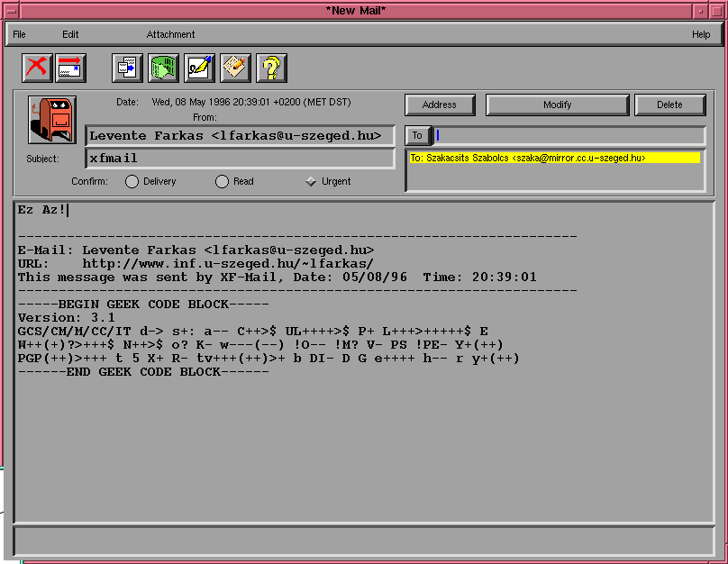Click the green address book icon
Screen dimensions: 728x564
[163, 68]
